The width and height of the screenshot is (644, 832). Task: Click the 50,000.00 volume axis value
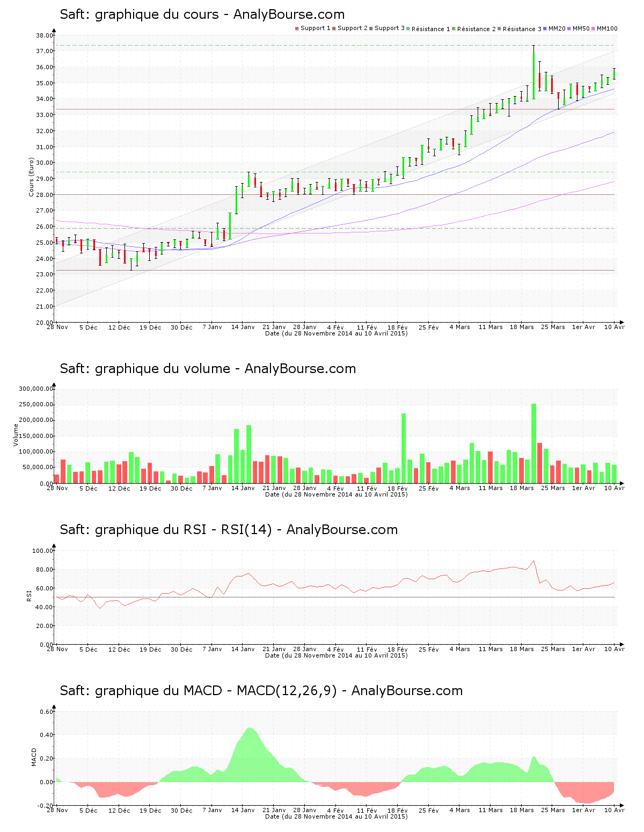(37, 468)
